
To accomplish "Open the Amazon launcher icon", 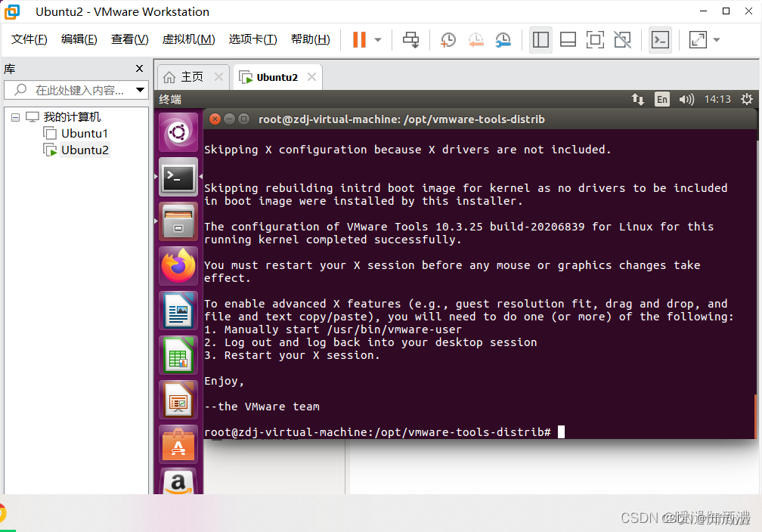I will [x=179, y=481].
